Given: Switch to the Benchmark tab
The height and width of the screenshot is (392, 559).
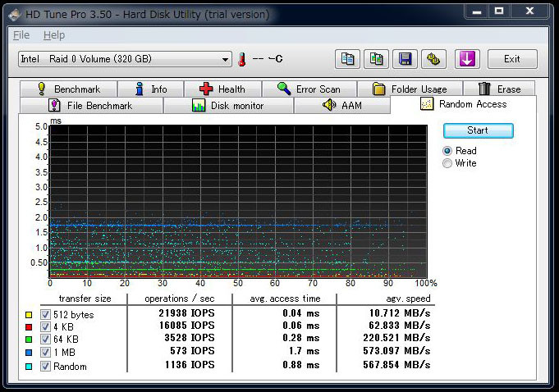Looking at the screenshot, I should pos(68,89).
